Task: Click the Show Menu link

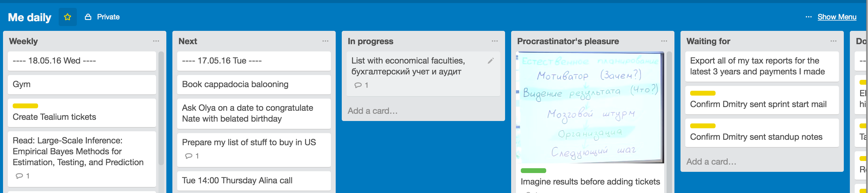Action: pyautogui.click(x=837, y=17)
